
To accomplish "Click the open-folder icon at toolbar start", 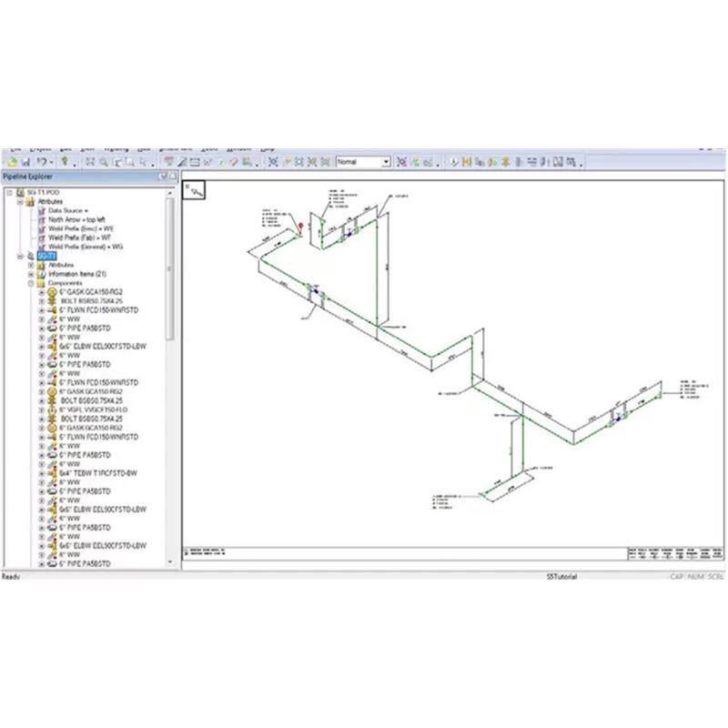I will click(x=13, y=162).
